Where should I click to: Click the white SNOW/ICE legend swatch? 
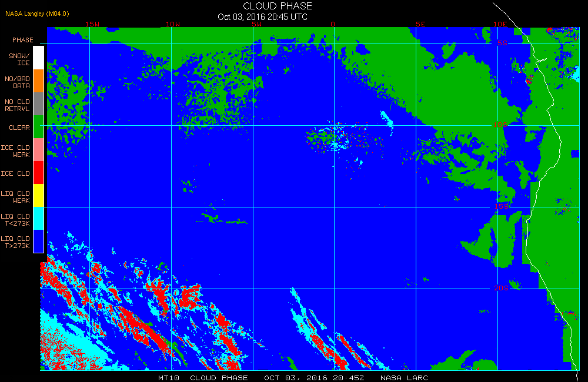click(39, 58)
